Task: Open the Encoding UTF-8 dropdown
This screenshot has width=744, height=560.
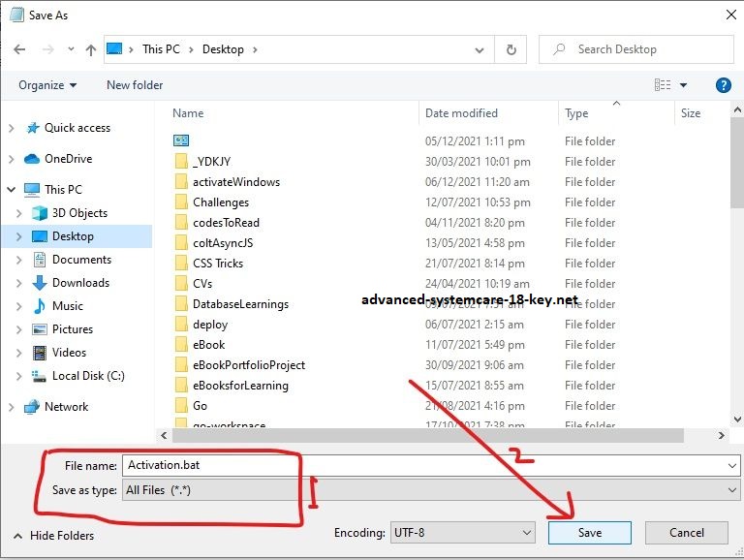Action: click(x=462, y=533)
